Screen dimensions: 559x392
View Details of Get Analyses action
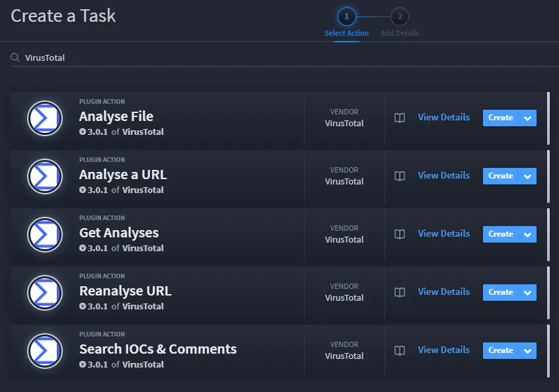coord(444,233)
